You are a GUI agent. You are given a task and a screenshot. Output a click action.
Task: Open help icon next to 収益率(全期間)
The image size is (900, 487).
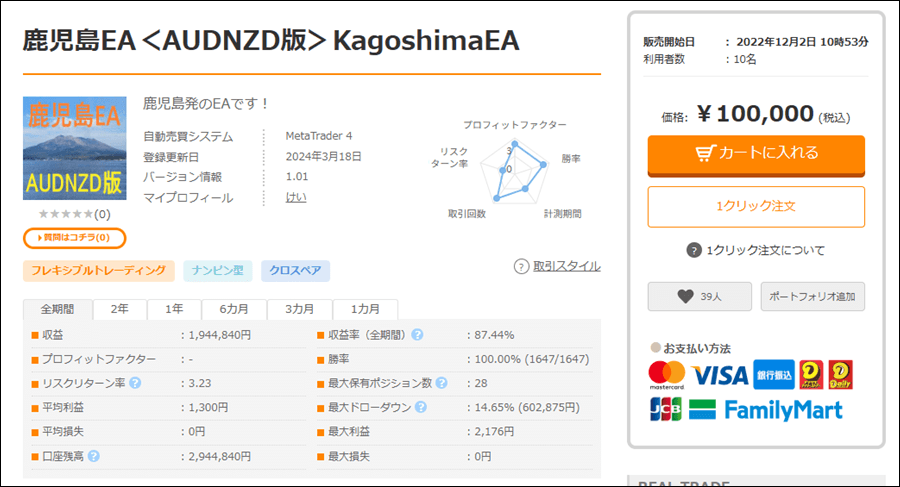click(417, 334)
